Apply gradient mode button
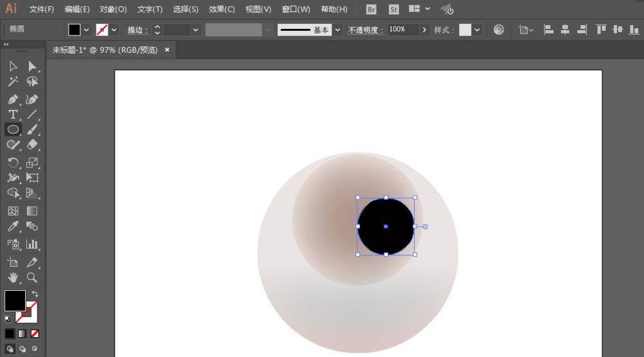This screenshot has width=644, height=357. tap(22, 334)
